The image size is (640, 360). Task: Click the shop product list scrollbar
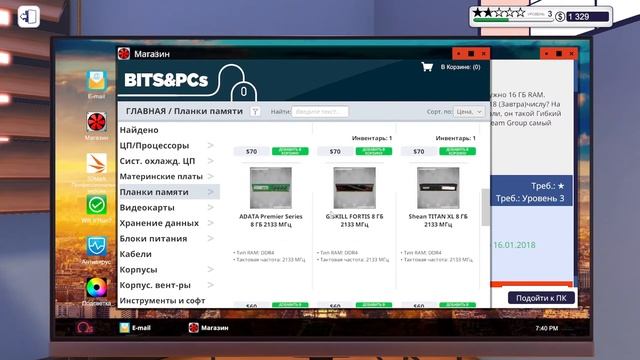pyautogui.click(x=485, y=207)
